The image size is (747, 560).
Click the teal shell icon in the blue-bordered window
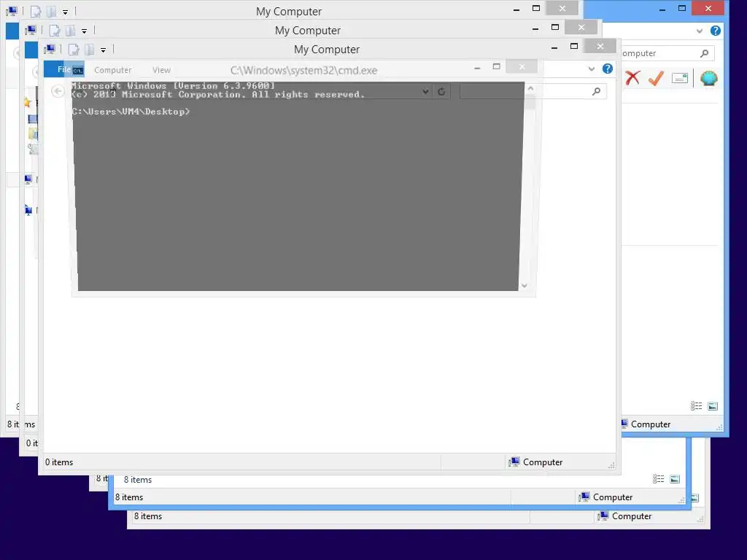[708, 78]
